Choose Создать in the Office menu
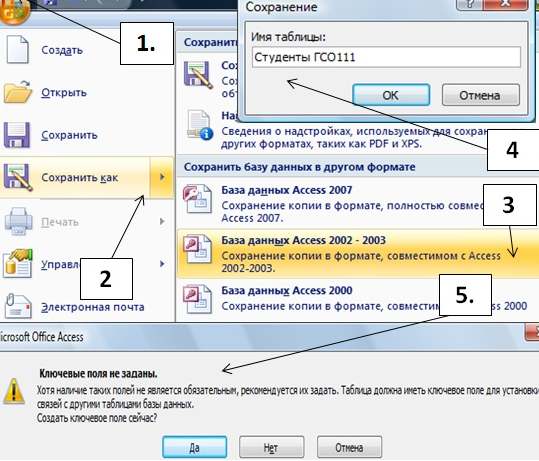Screen dimensions: 539x461 [62, 50]
